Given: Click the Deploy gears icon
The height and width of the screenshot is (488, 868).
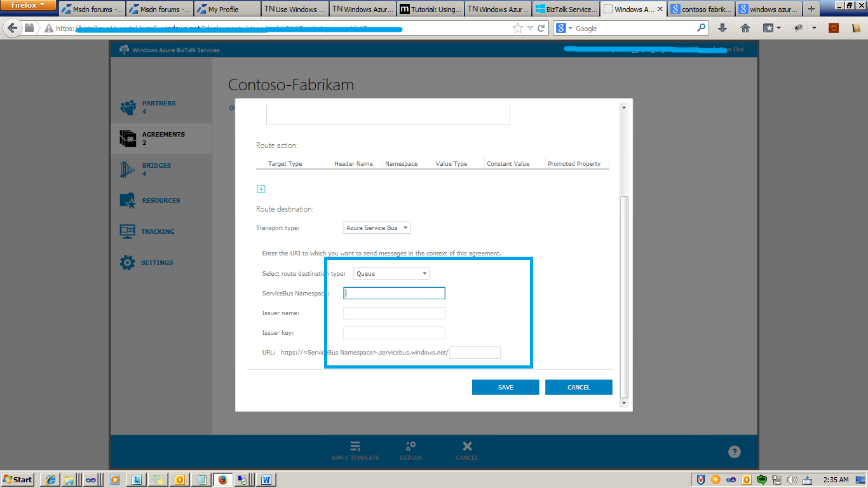Looking at the screenshot, I should [410, 446].
